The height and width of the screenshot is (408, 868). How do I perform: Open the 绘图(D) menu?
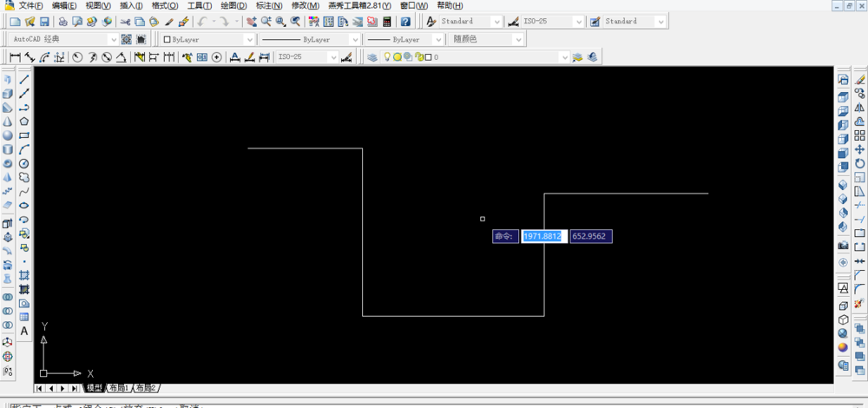pyautogui.click(x=233, y=5)
